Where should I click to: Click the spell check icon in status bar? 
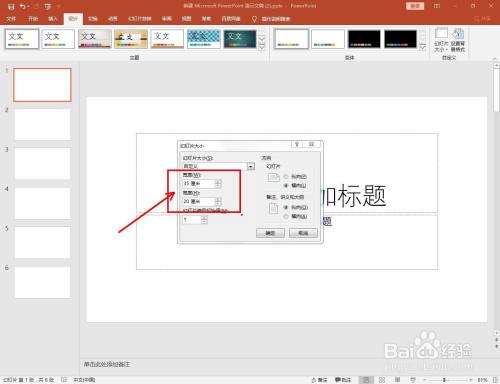[x=64, y=380]
